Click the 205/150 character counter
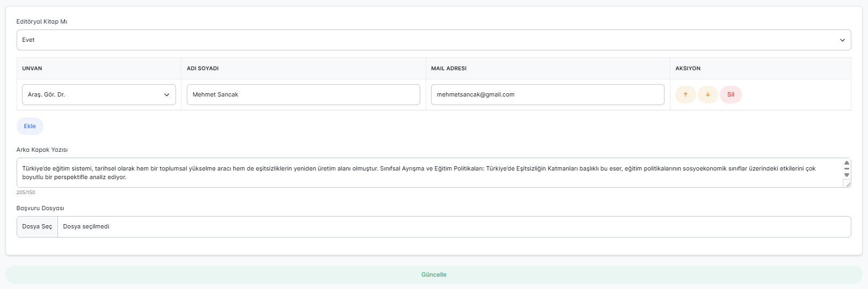Viewport: 868px width, 289px height. coord(26,192)
